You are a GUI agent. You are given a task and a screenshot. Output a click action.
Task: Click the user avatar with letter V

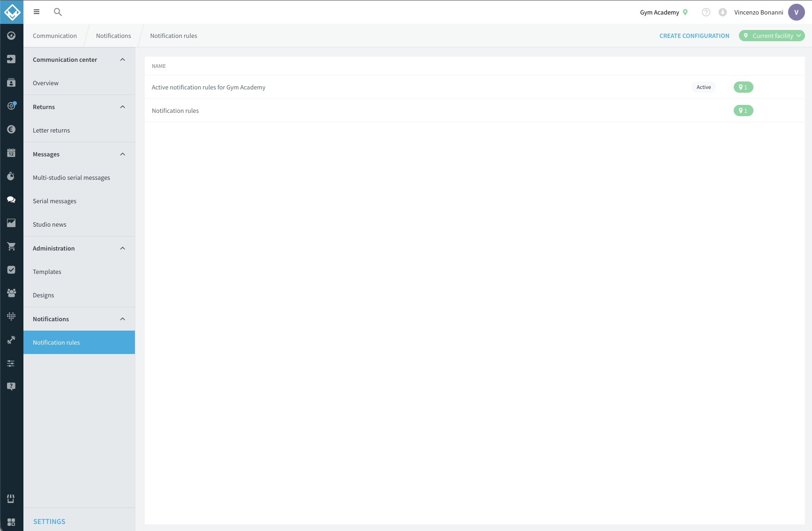click(x=796, y=12)
